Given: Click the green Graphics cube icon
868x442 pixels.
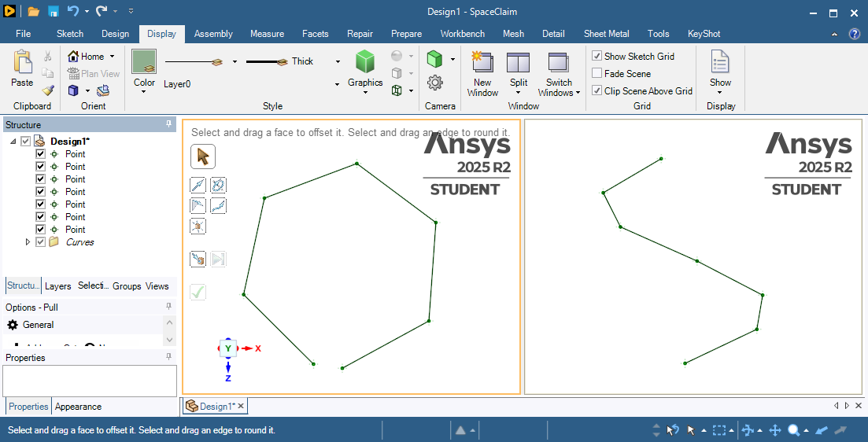Looking at the screenshot, I should tap(365, 61).
